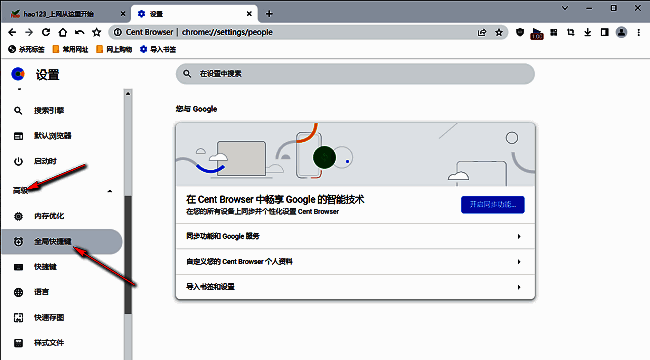This screenshot has width=650, height=360.
Task: Open the crop screenshot tool icon
Action: coord(571,32)
